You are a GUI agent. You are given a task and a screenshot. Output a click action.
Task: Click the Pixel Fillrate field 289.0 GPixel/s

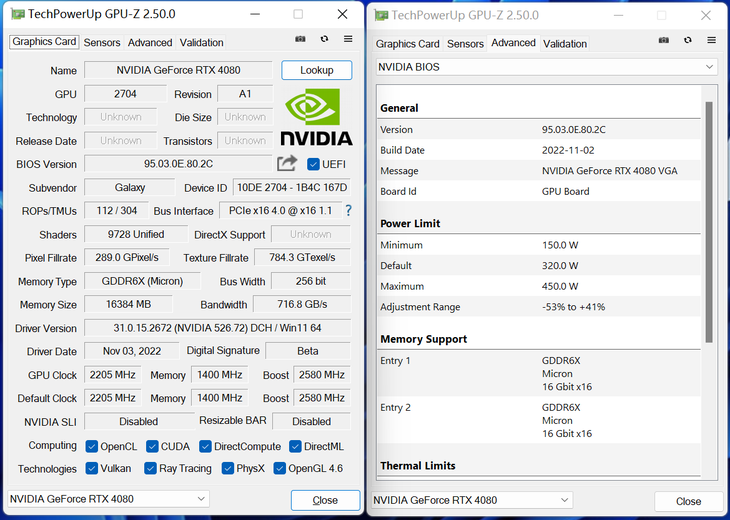click(127, 257)
